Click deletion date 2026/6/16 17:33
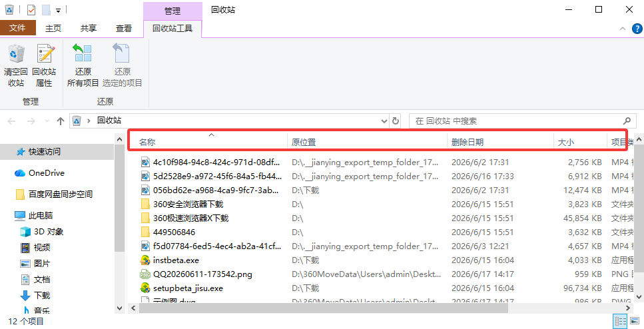Screen dimensions: 644x329 click(483, 176)
